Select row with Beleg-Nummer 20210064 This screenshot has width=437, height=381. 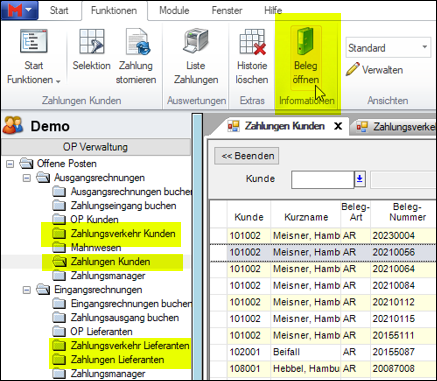tap(323, 269)
